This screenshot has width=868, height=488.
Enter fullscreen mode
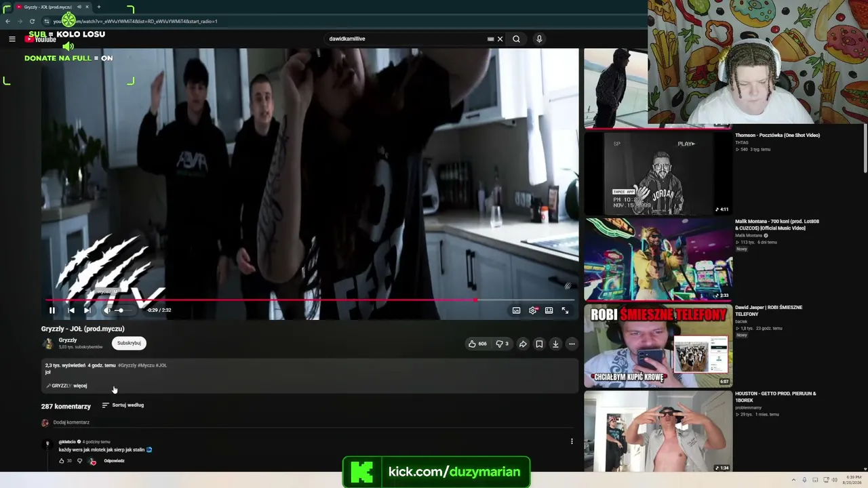coord(565,310)
